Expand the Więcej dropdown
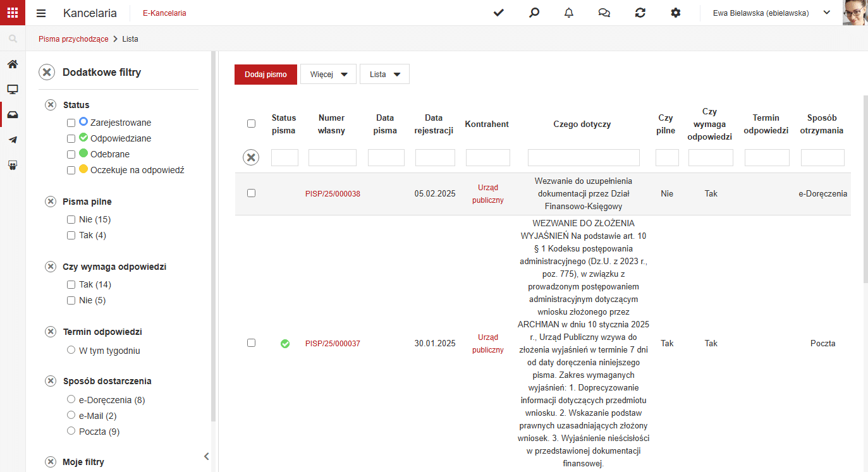Screen dimensions: 868x472 click(x=328, y=74)
